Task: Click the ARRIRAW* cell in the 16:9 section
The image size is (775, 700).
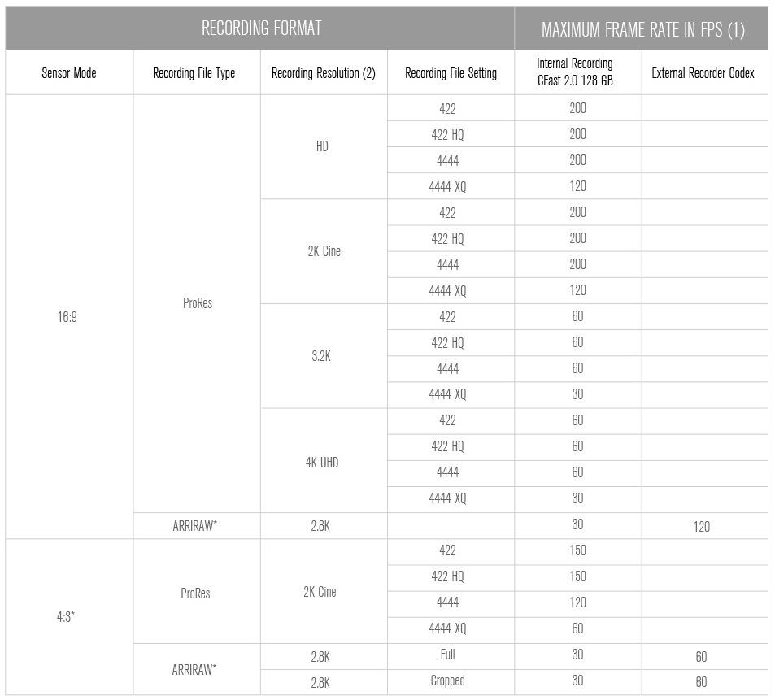Action: (194, 526)
